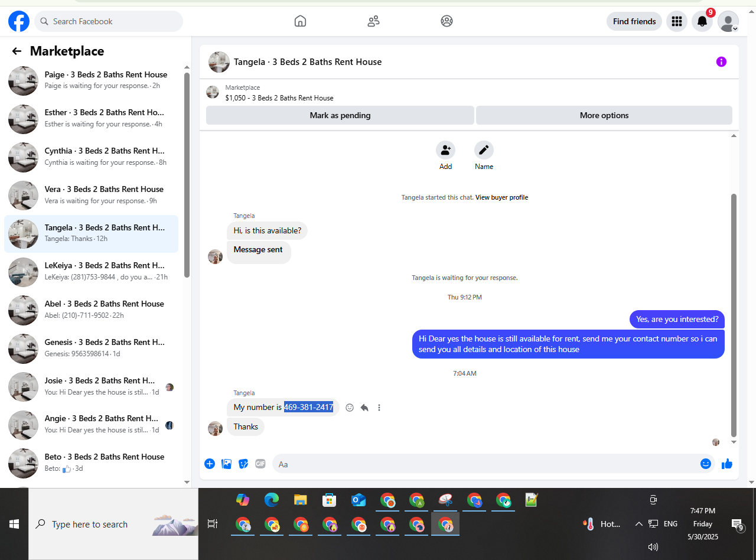Attach a photo using image icon
The height and width of the screenshot is (560, 756).
pos(226,464)
